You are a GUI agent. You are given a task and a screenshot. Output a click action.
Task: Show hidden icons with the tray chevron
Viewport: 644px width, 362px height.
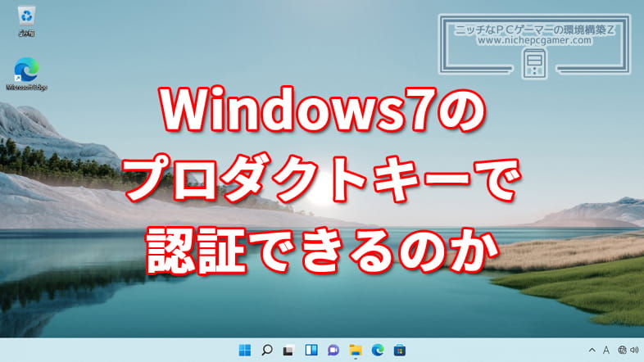pos(592,350)
